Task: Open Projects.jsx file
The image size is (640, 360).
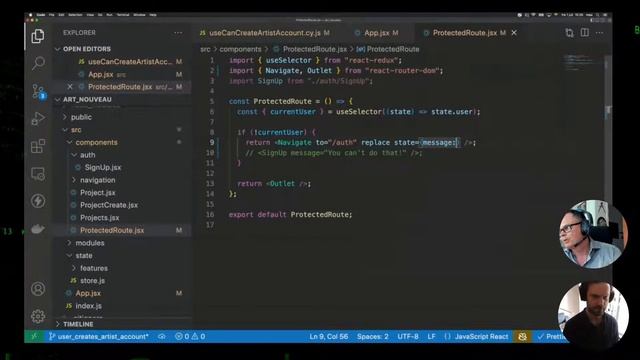Action: 100,218
